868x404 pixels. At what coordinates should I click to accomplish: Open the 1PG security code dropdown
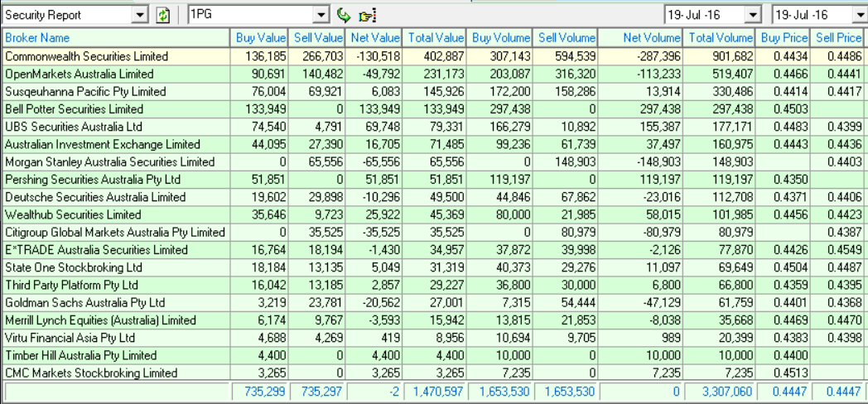[x=321, y=15]
